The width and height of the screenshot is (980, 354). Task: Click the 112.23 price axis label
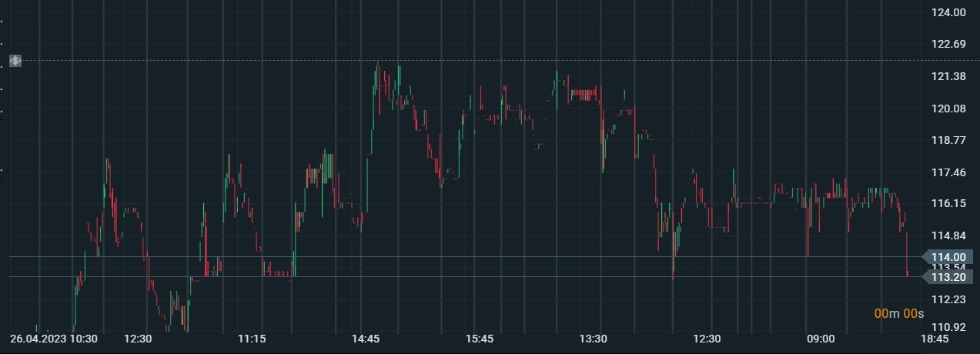point(948,299)
